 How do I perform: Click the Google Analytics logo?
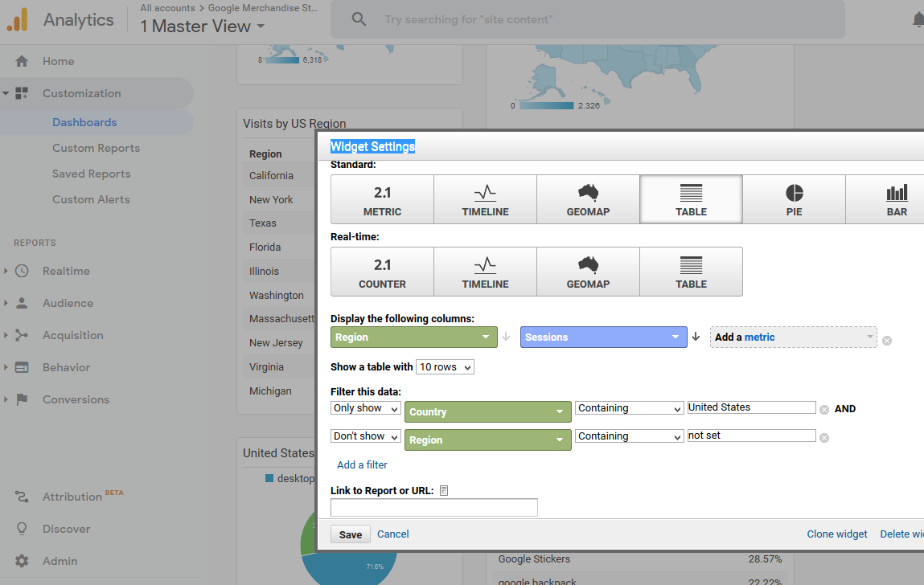point(18,19)
